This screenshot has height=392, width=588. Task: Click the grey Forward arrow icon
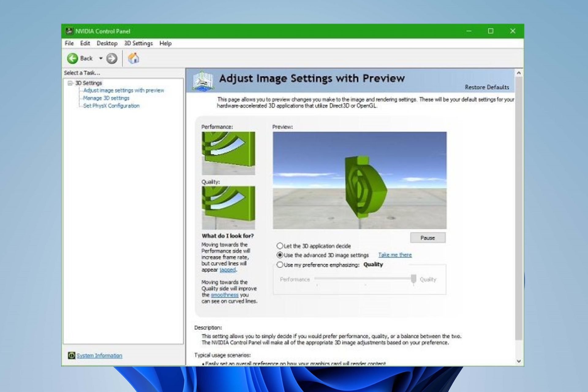[x=112, y=58]
